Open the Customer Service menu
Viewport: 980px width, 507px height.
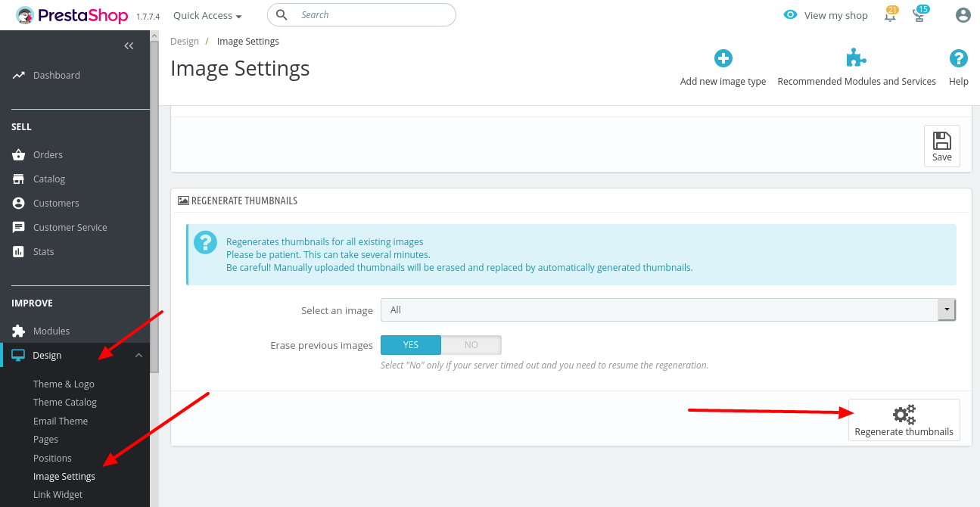[x=70, y=228]
